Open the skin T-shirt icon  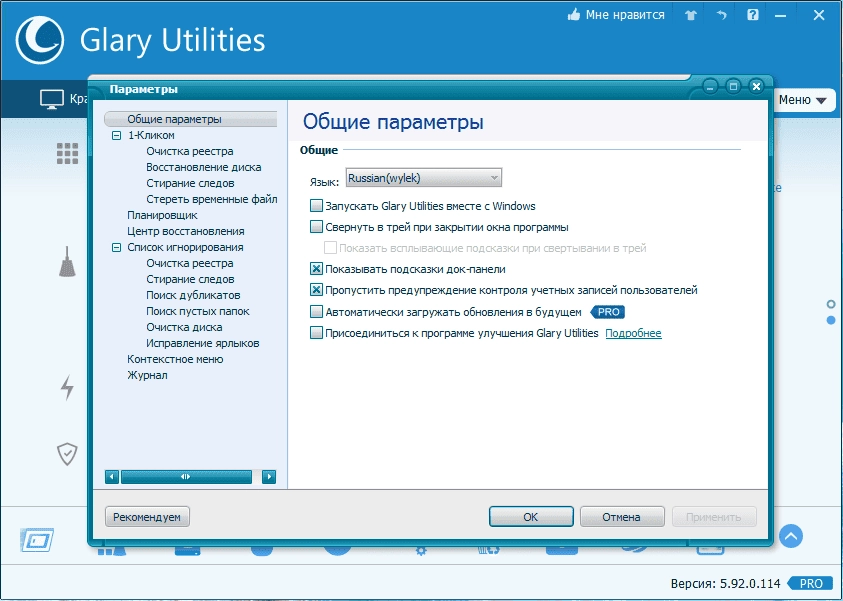[691, 15]
